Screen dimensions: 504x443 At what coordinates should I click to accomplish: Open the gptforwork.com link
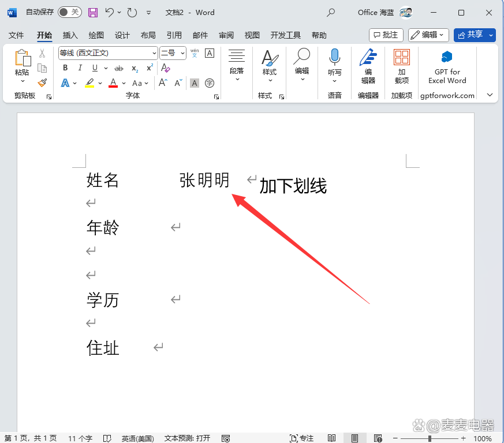(x=447, y=96)
